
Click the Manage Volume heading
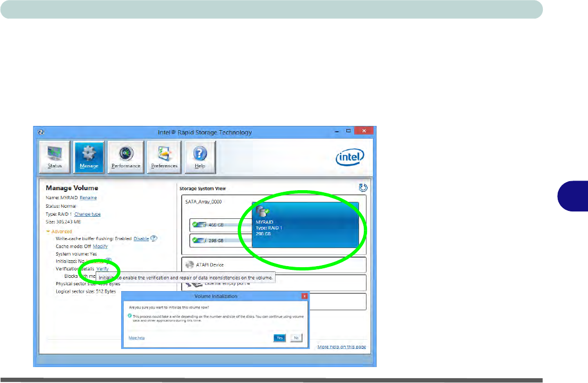coord(72,188)
